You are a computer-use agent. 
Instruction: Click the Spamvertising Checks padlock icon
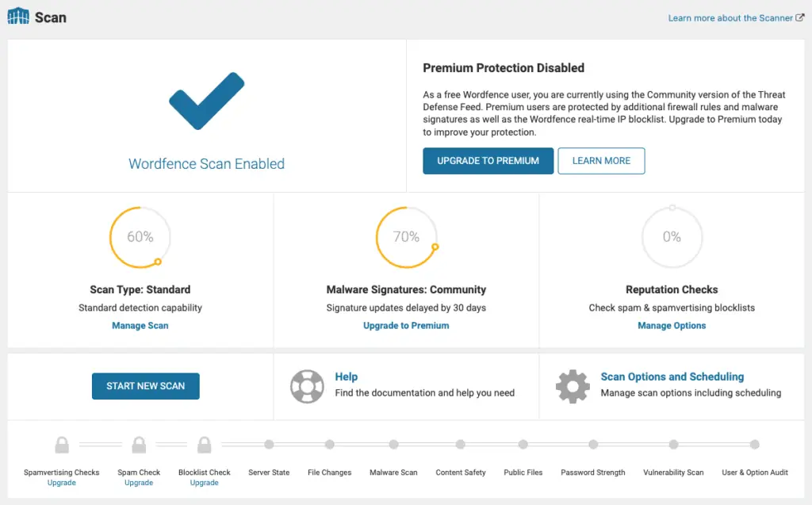click(x=61, y=445)
